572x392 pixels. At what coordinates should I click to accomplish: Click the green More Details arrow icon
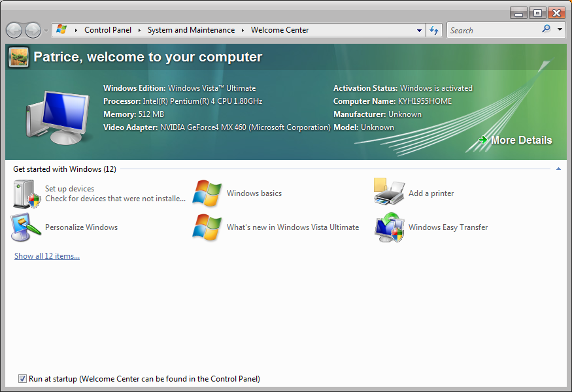tap(483, 140)
